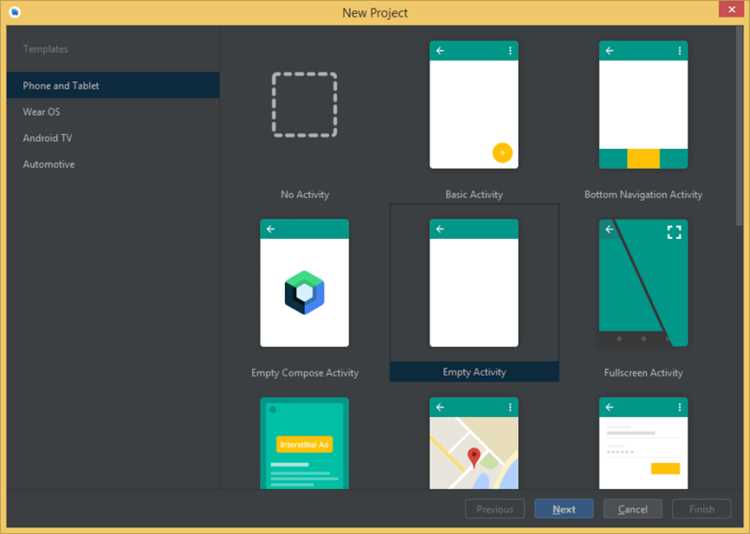Click yellow plus FAB in Basic Activity
The width and height of the screenshot is (750, 534).
pos(502,153)
